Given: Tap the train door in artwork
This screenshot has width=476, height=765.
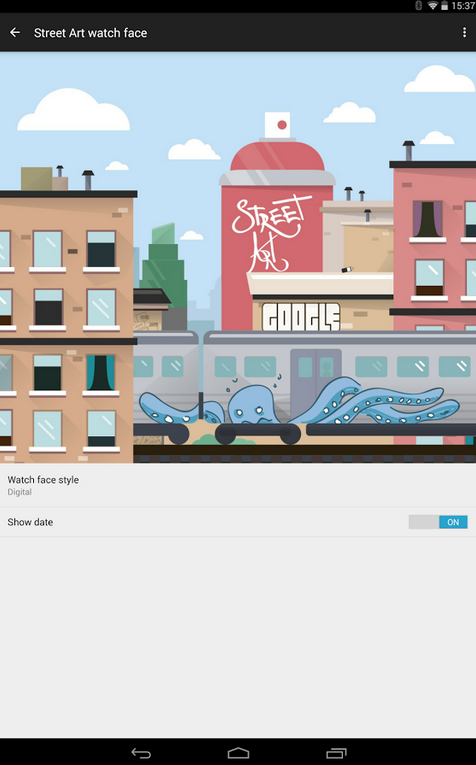Looking at the screenshot, I should click(316, 380).
